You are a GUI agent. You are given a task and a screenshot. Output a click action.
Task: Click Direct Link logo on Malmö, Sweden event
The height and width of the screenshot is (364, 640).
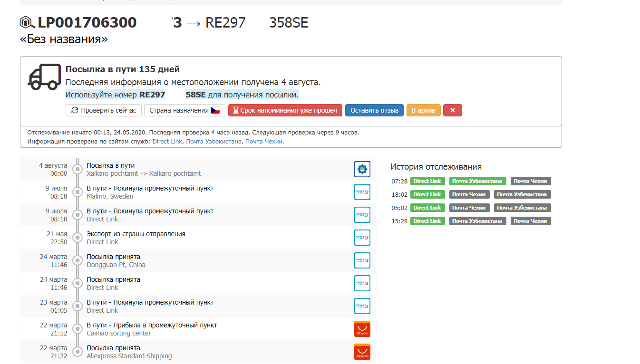point(362,192)
